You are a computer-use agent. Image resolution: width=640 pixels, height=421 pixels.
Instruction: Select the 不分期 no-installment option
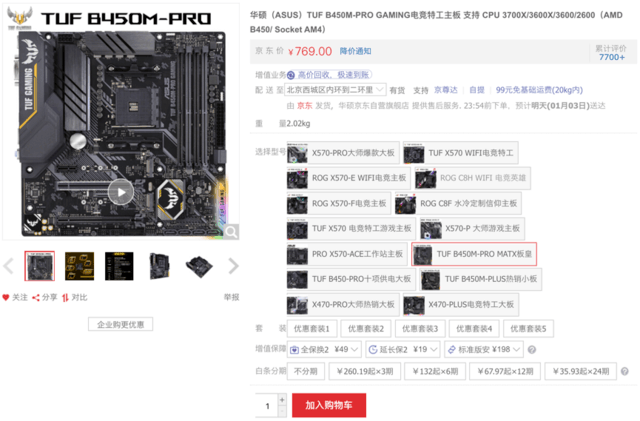coord(306,372)
